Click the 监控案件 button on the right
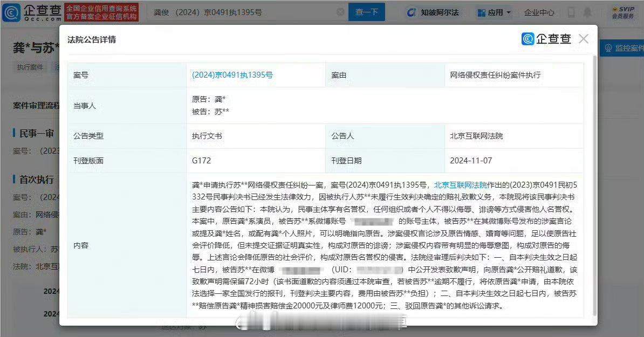 pos(622,49)
